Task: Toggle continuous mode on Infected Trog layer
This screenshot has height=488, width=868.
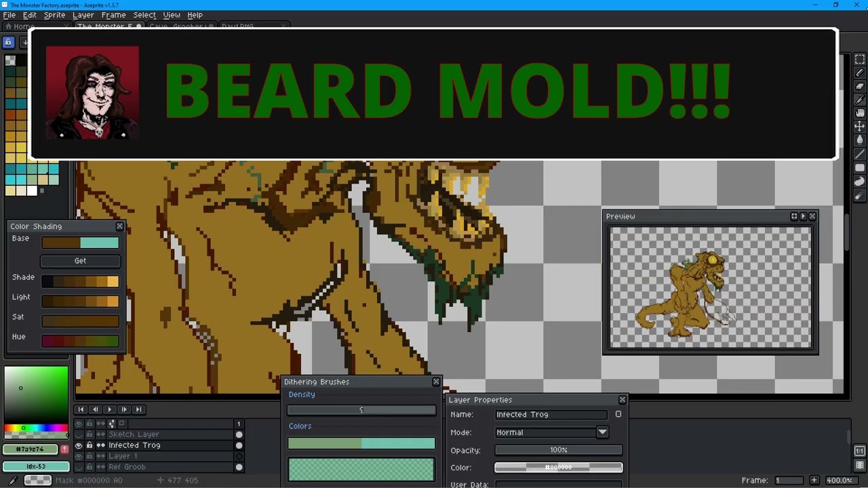Action: tap(100, 445)
